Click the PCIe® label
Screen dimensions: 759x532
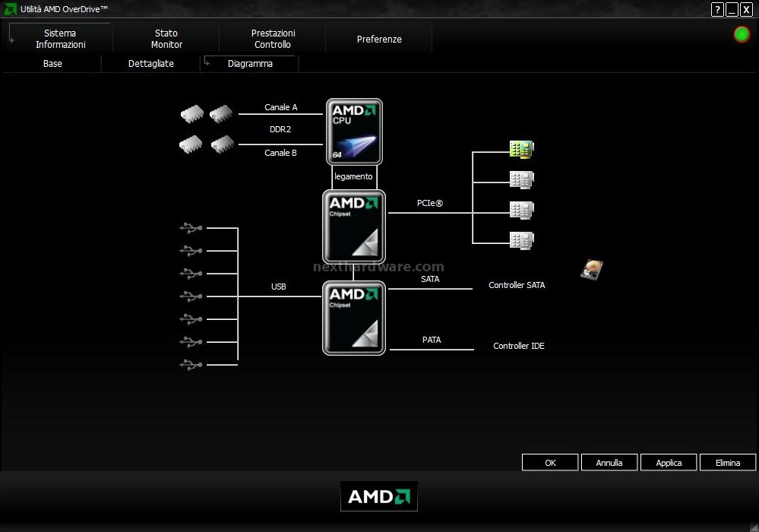pos(430,203)
